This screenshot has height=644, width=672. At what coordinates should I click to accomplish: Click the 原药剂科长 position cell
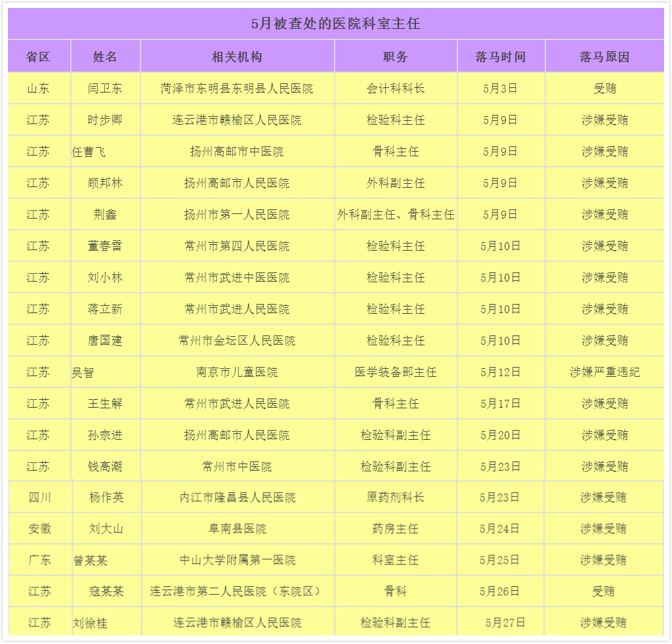pyautogui.click(x=395, y=498)
